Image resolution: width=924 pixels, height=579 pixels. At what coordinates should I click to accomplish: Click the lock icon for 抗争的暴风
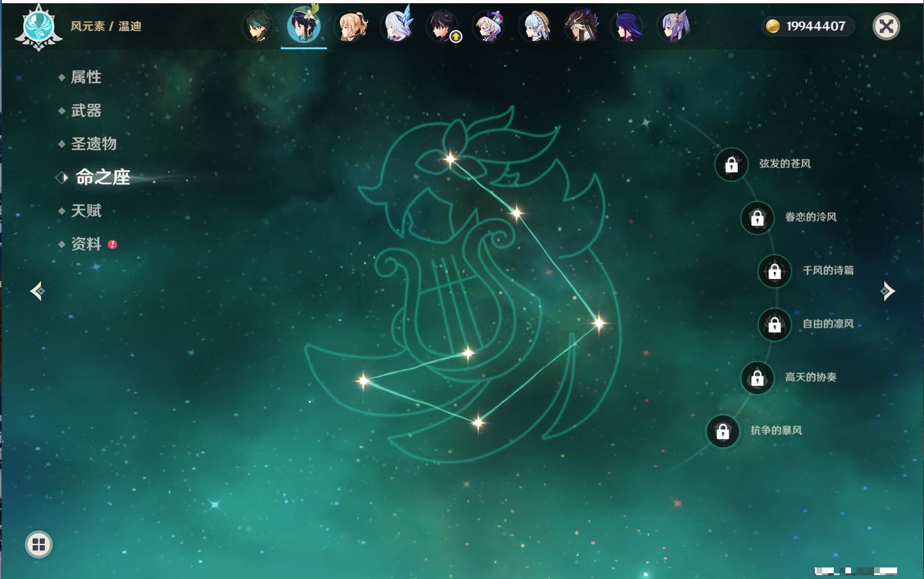tap(723, 432)
